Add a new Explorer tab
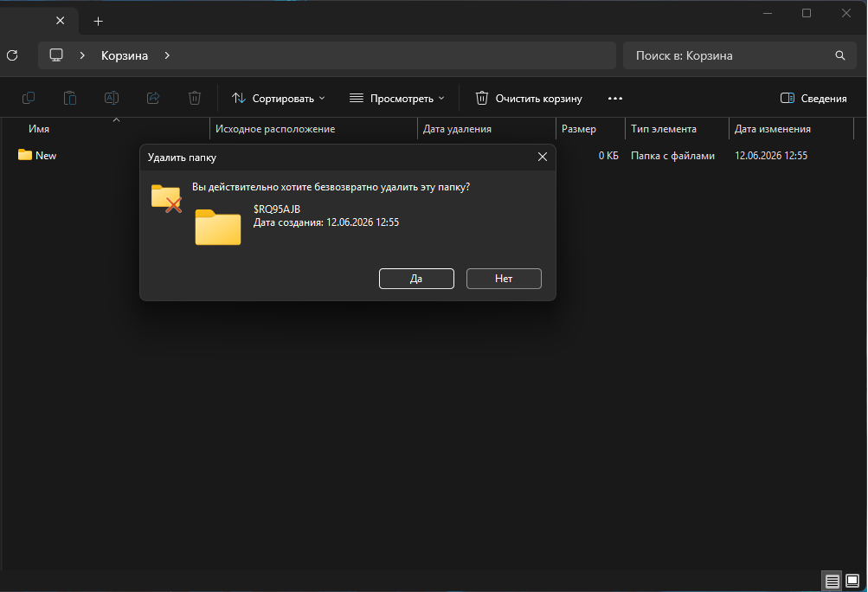 pyautogui.click(x=98, y=21)
